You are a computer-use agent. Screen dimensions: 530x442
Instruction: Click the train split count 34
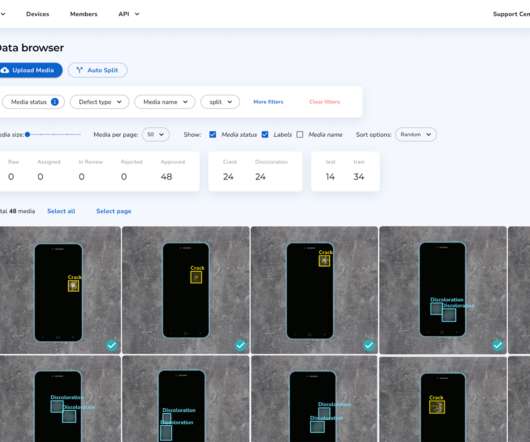359,177
